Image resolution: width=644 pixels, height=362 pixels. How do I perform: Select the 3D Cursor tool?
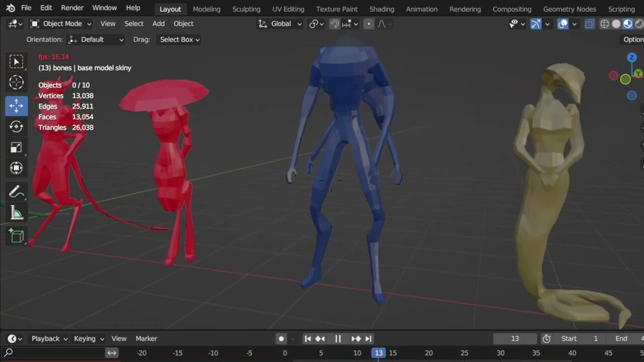pyautogui.click(x=16, y=82)
